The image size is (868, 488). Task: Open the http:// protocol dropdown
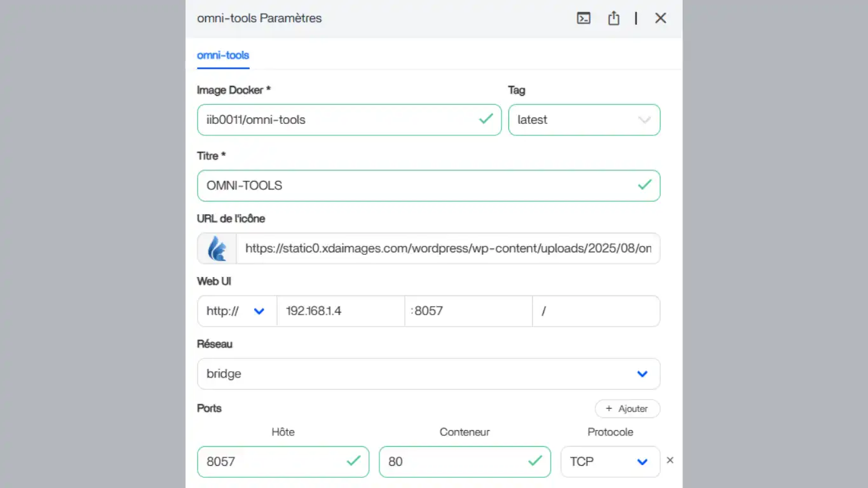tap(236, 311)
